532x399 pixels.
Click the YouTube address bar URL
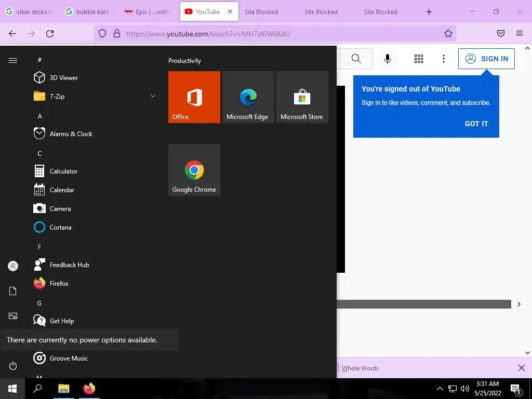(x=208, y=34)
